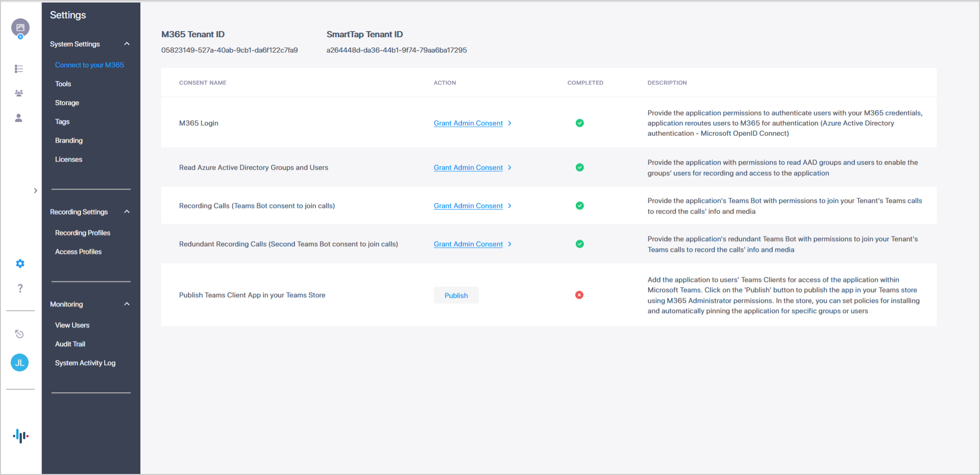Click the profile image upload icon
This screenshot has height=475, width=980.
[x=20, y=28]
